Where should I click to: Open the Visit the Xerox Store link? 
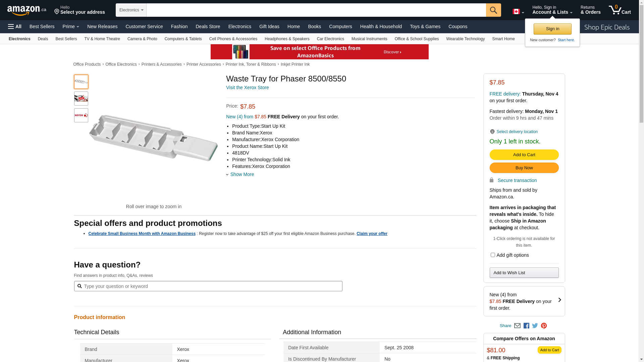(x=247, y=87)
